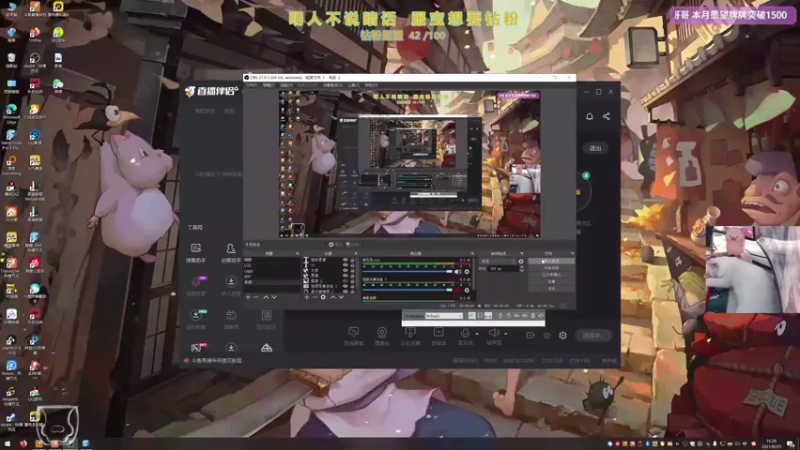
Task: Toggle visibility of the top OBS source row
Action: [345, 260]
